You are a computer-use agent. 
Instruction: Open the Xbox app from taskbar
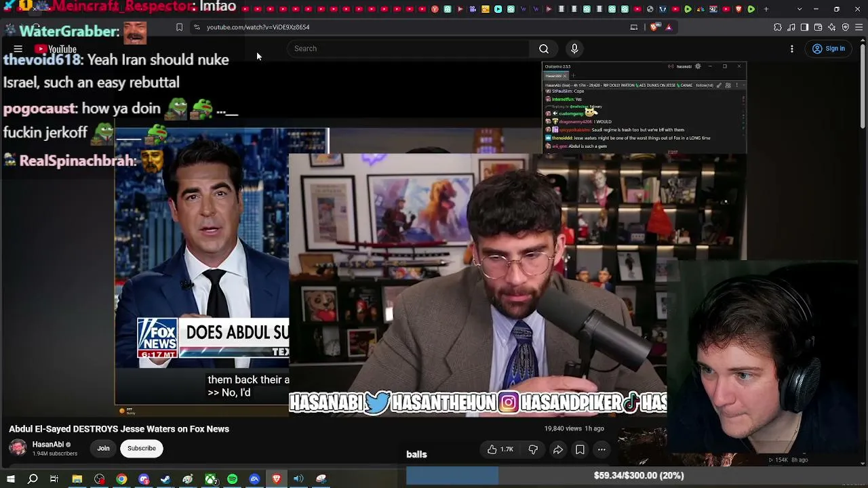tap(211, 479)
